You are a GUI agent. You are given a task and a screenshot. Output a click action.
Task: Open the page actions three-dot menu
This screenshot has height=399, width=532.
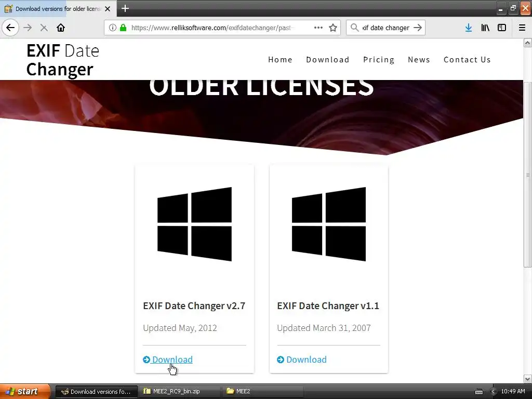pyautogui.click(x=318, y=28)
